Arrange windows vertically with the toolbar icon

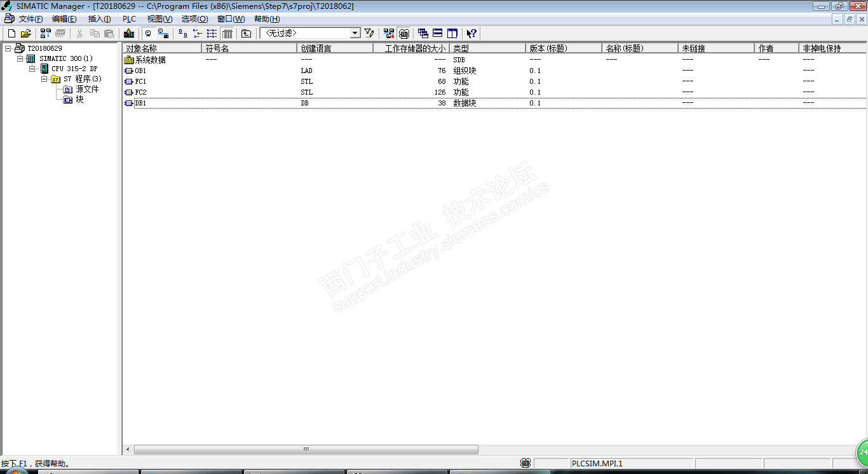point(452,33)
